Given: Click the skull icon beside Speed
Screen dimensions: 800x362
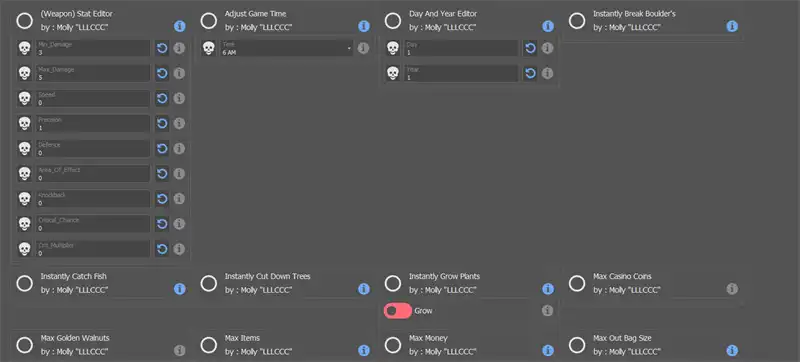Looking at the screenshot, I should pos(24,98).
